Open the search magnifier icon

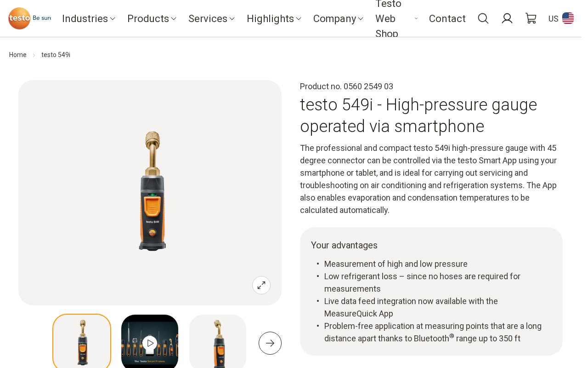coord(483,18)
